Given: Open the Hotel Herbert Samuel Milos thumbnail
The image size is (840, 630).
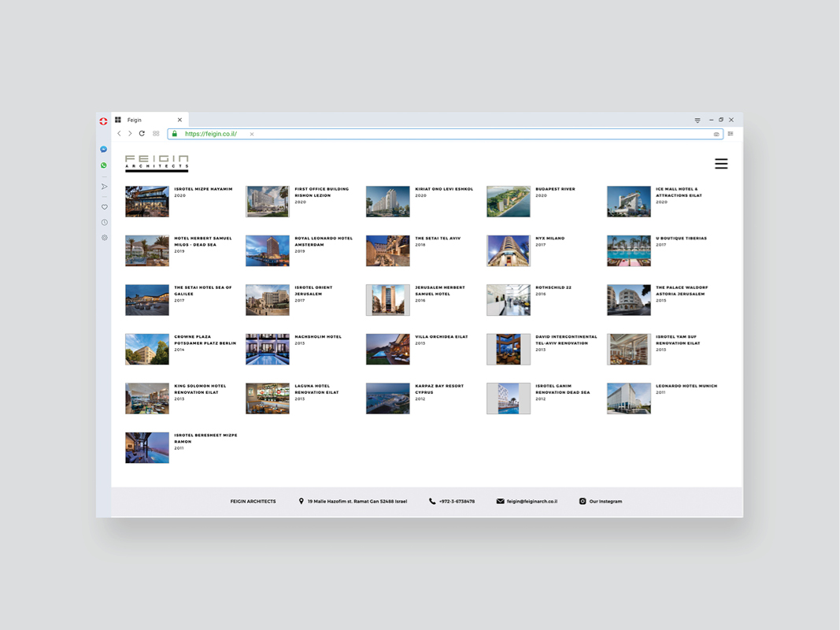Looking at the screenshot, I should (147, 250).
